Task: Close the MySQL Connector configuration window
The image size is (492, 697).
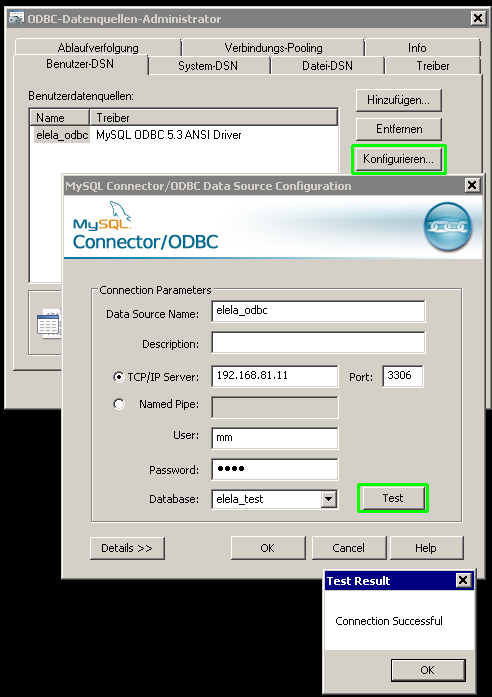Action: coord(472,185)
